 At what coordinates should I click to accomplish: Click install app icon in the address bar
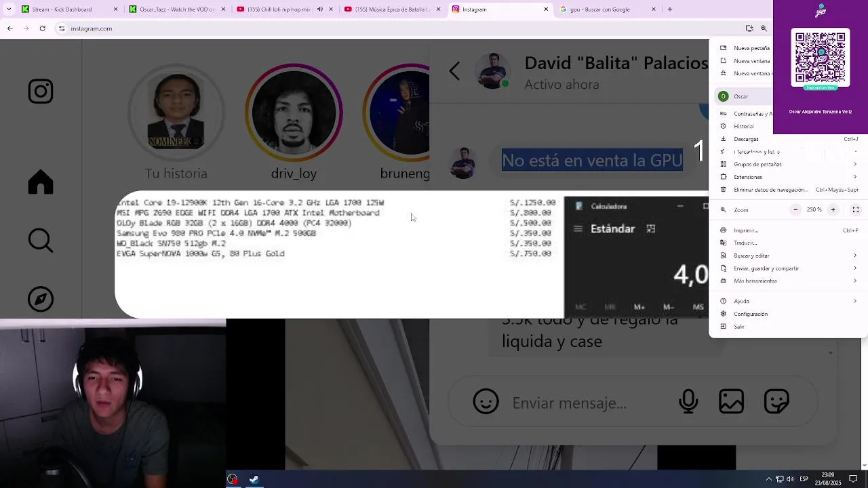(749, 28)
